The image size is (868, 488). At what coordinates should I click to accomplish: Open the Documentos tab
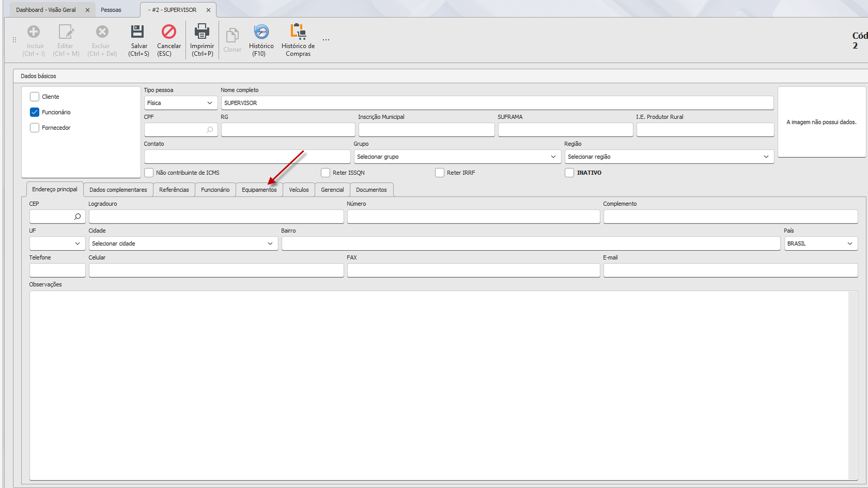[372, 190]
